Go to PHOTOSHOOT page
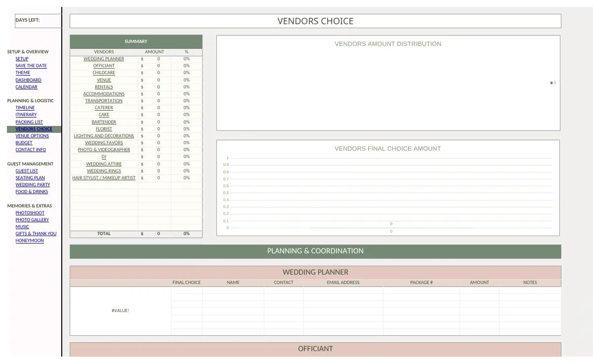This screenshot has width=593, height=364. (x=30, y=213)
